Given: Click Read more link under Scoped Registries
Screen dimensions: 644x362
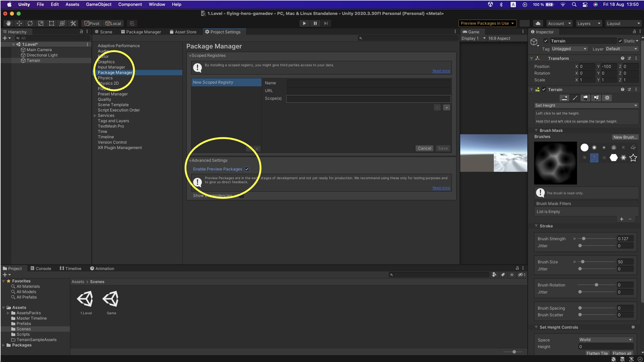Looking at the screenshot, I should click(x=441, y=71).
